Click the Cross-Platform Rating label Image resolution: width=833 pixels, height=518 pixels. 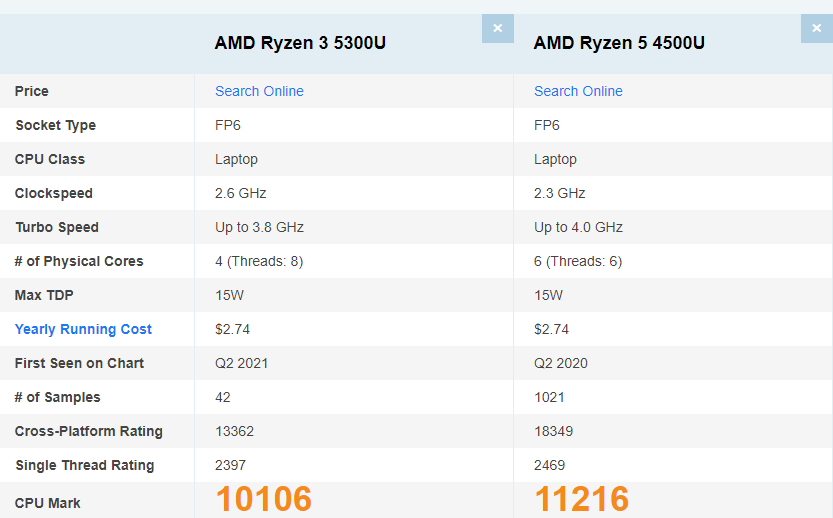89,431
